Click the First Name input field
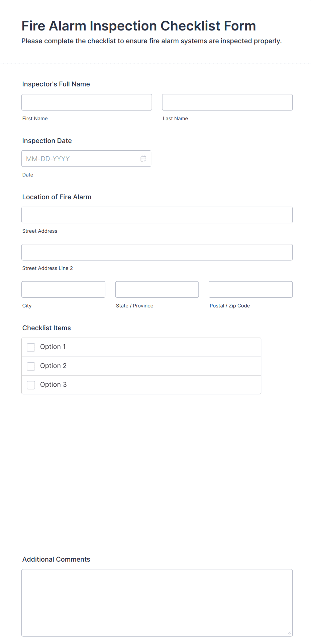 tap(87, 102)
